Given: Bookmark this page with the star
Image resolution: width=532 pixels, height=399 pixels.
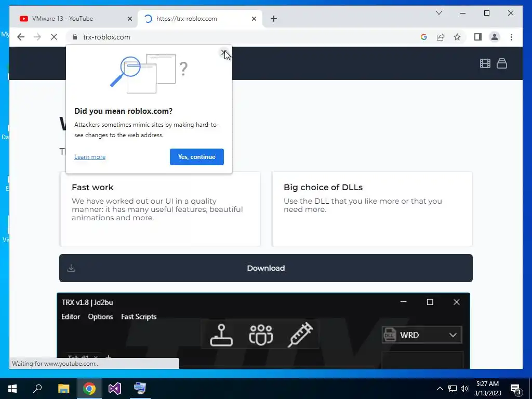Looking at the screenshot, I should (457, 37).
